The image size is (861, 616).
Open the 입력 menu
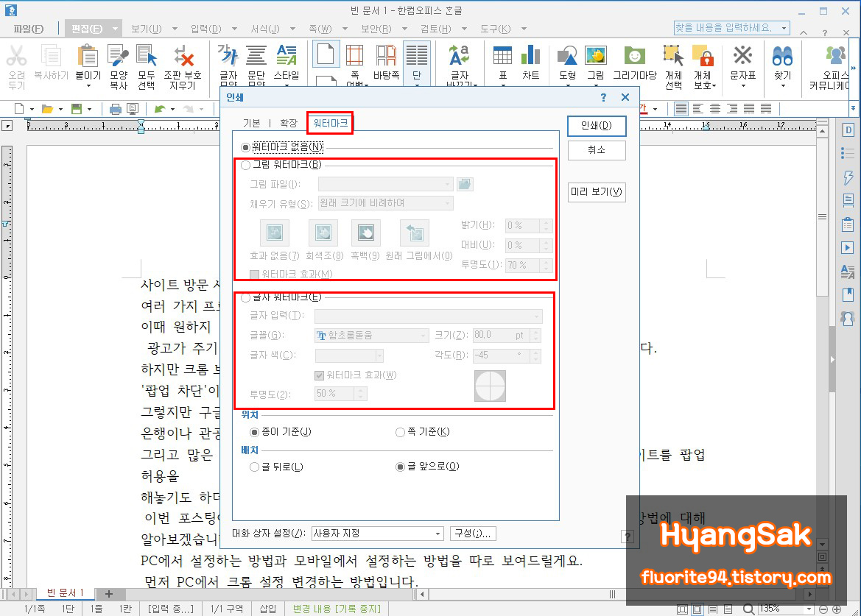206,29
